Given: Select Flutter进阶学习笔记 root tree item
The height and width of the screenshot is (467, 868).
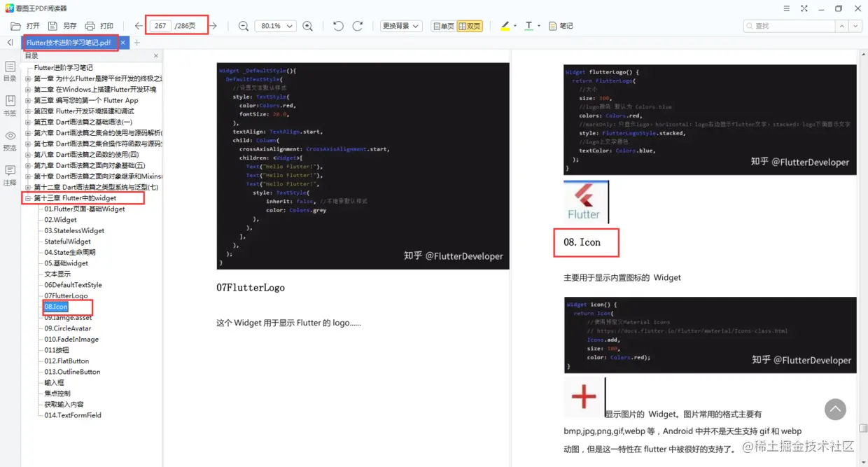Looking at the screenshot, I should click(64, 68).
